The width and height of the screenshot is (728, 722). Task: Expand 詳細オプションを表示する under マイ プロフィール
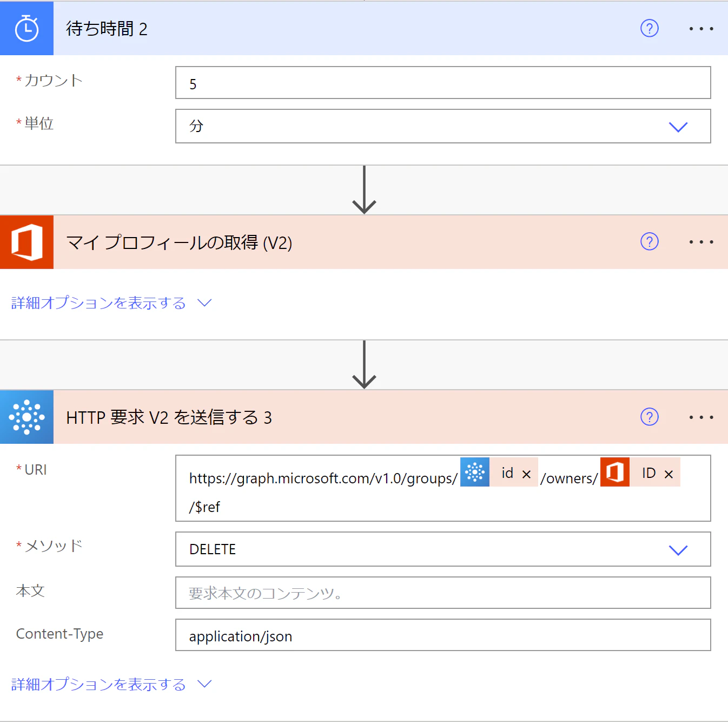[111, 303]
